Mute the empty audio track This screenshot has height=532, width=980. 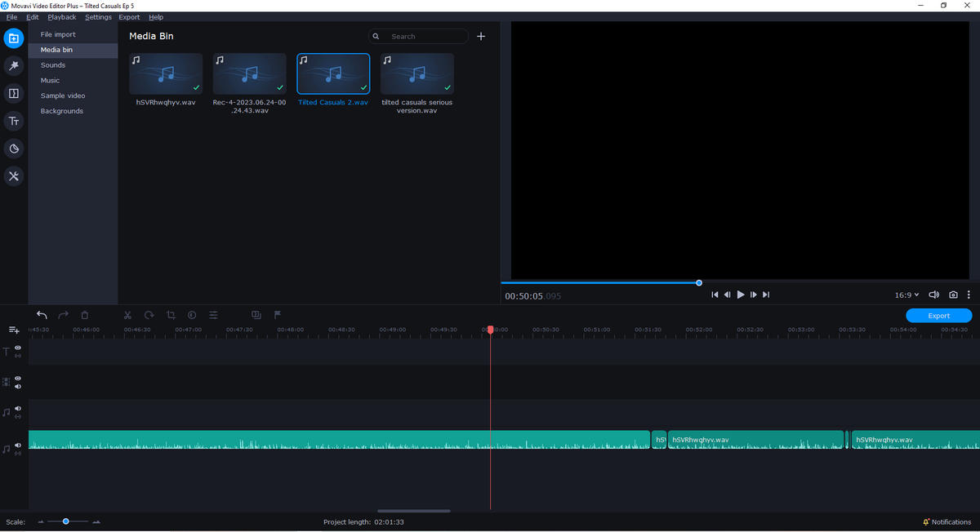pyautogui.click(x=18, y=409)
